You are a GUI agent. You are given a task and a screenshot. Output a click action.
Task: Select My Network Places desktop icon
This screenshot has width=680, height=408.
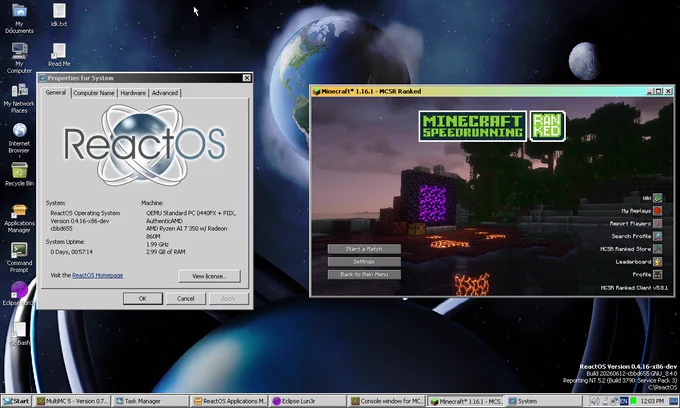(19, 98)
